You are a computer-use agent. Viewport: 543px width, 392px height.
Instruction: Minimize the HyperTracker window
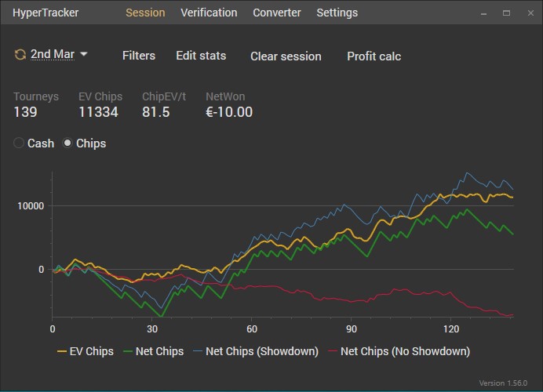486,13
